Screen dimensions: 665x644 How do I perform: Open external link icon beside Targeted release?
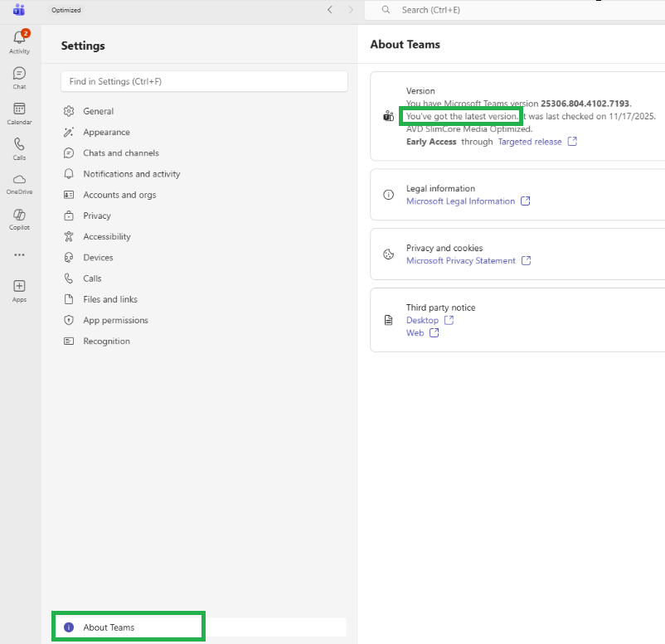[x=572, y=141]
